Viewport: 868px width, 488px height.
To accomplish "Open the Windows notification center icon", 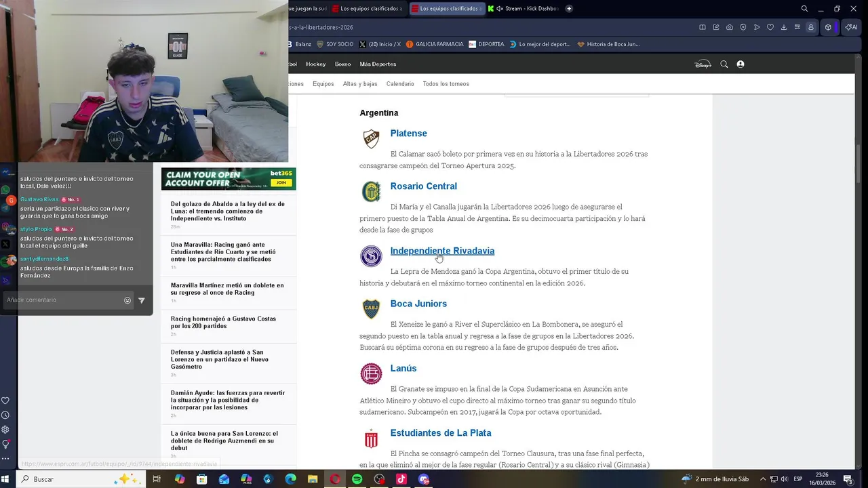I will tap(848, 479).
